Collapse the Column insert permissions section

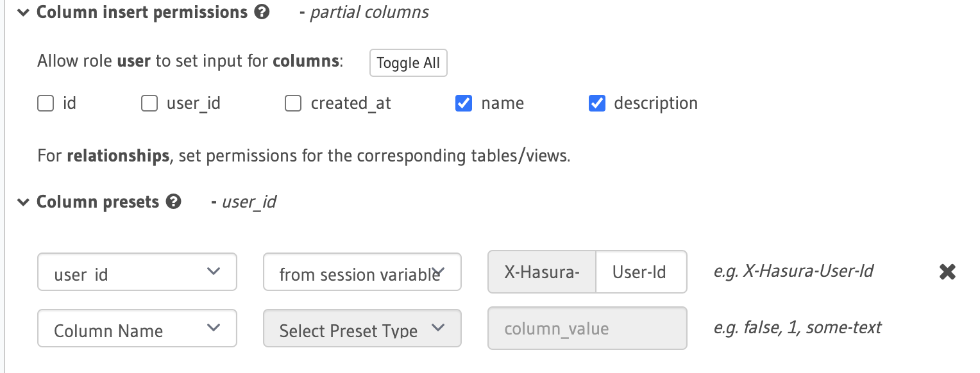tap(23, 12)
